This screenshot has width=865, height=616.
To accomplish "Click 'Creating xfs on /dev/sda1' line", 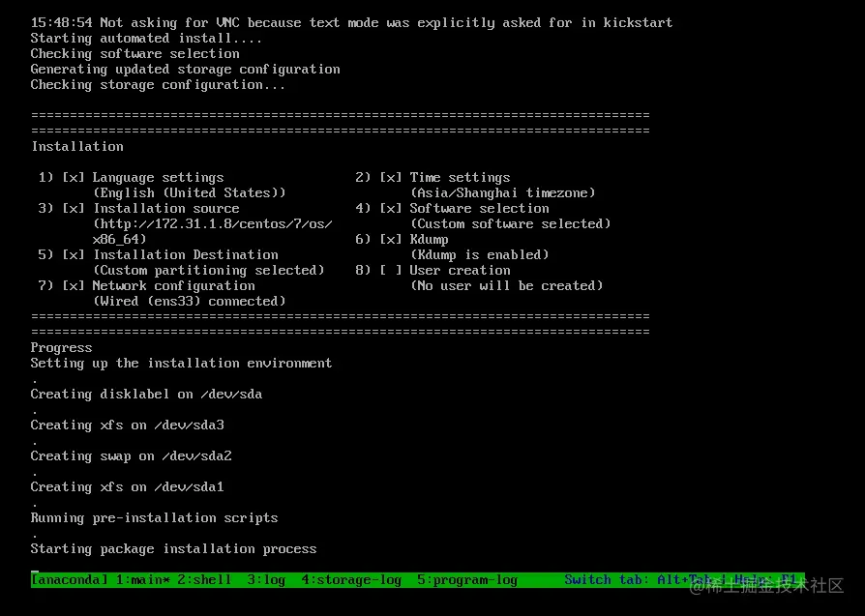I will coord(128,487).
